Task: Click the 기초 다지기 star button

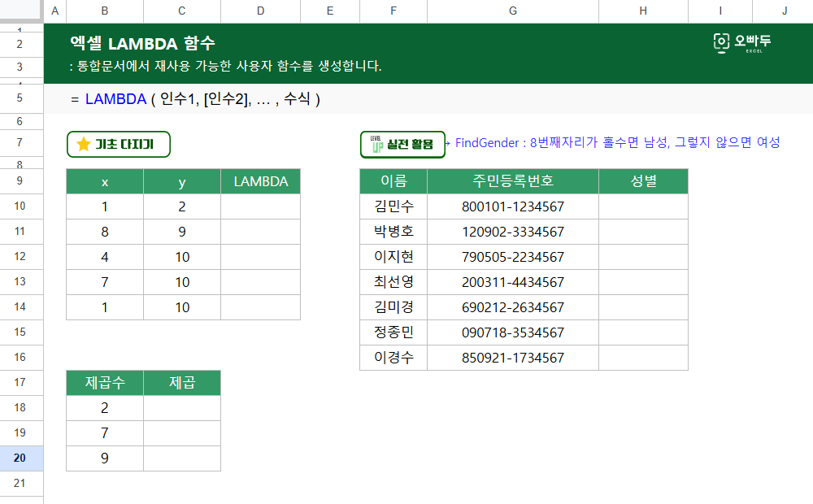Action: tap(118, 144)
